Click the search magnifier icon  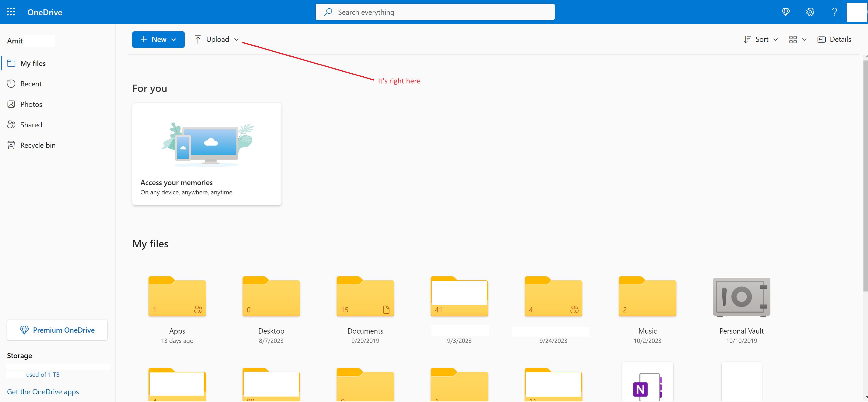[328, 12]
